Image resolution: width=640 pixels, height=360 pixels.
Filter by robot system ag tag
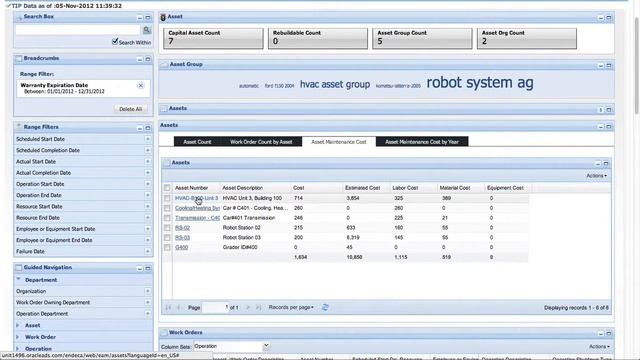[480, 82]
